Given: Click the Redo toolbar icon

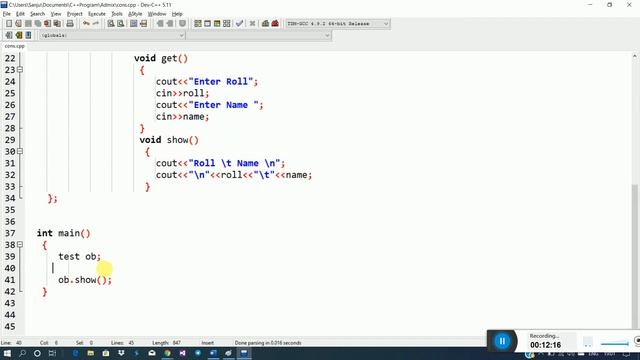Looking at the screenshot, I should point(96,24).
